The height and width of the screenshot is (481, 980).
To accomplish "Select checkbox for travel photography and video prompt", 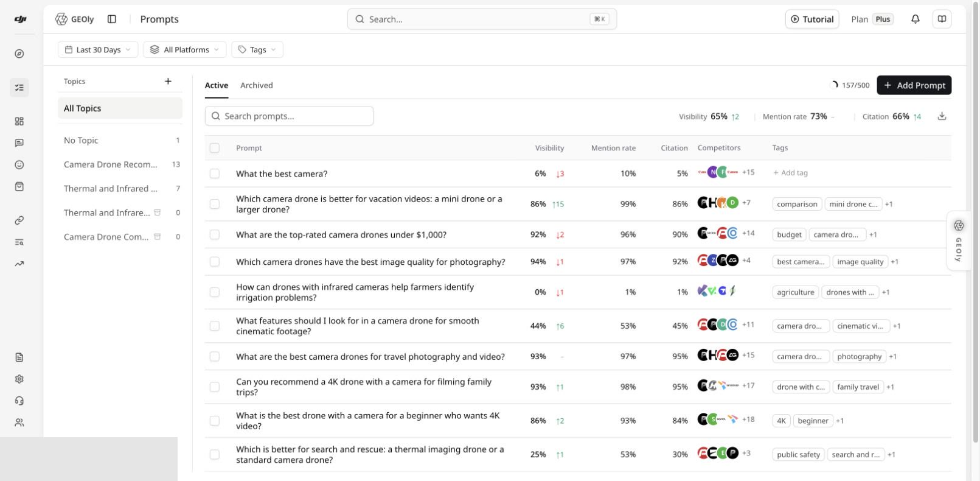I will [x=215, y=356].
